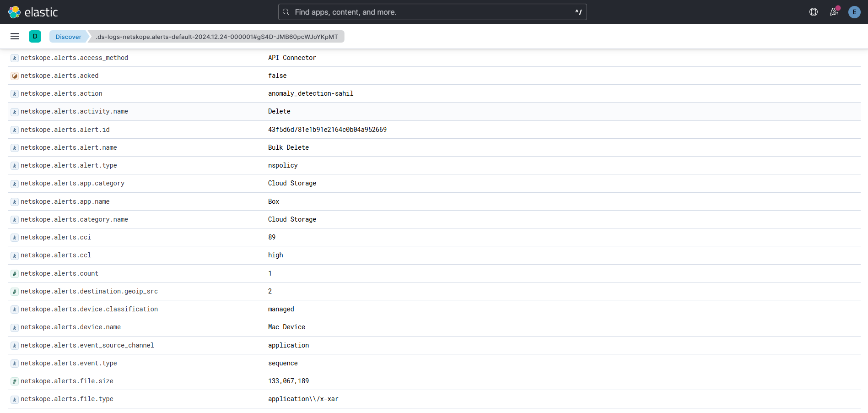Open the newsfeed notifications icon
The height and width of the screenshot is (413, 868).
point(834,12)
